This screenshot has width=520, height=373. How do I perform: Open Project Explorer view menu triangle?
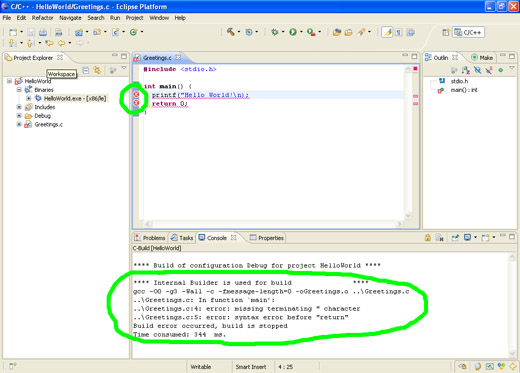click(x=124, y=68)
